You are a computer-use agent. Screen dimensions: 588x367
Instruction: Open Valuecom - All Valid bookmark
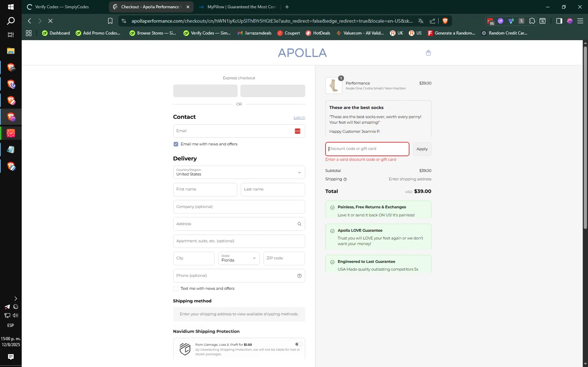pos(360,33)
